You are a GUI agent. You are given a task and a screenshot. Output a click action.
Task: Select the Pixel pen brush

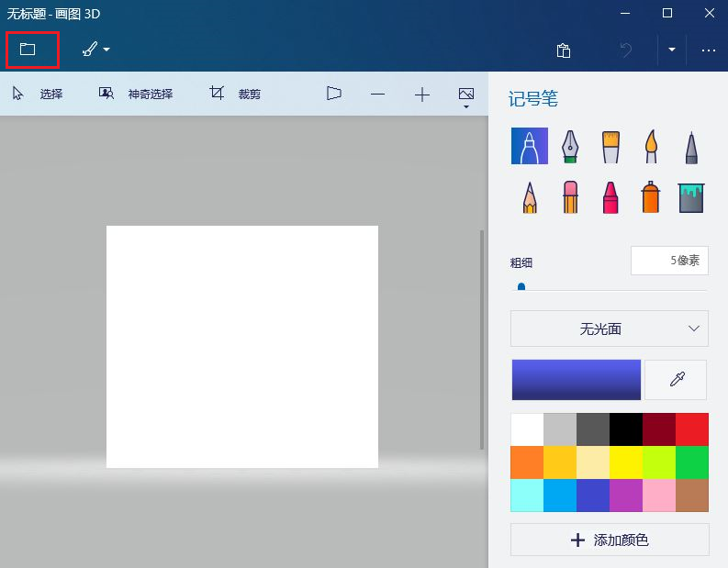pos(691,148)
